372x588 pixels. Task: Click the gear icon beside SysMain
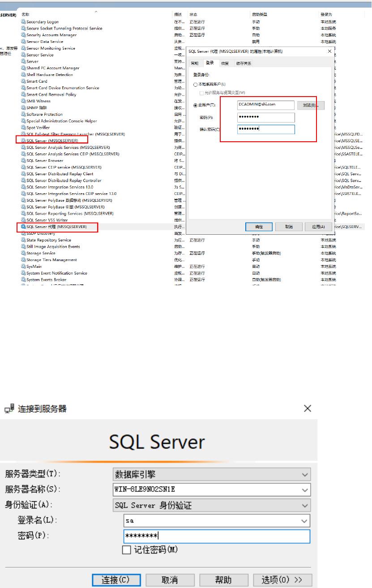23,267
